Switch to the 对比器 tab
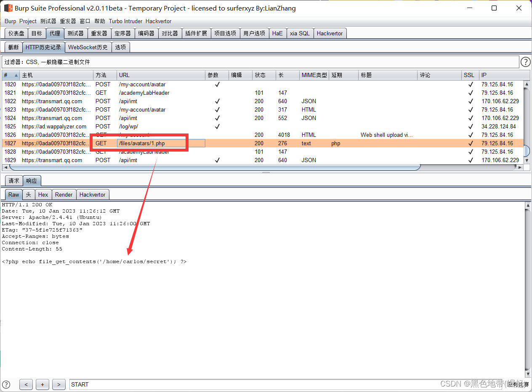532x392 pixels. [x=170, y=33]
